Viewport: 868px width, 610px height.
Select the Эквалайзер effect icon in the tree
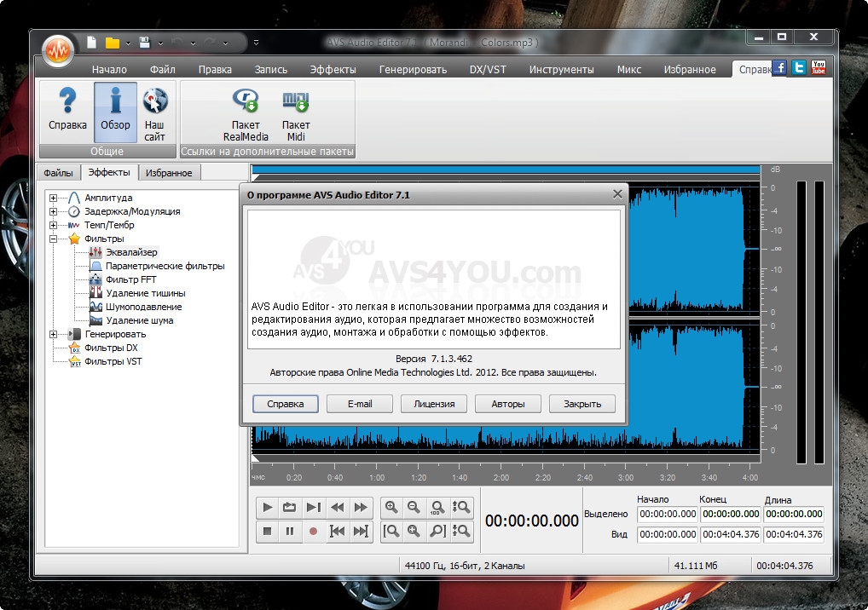95,252
